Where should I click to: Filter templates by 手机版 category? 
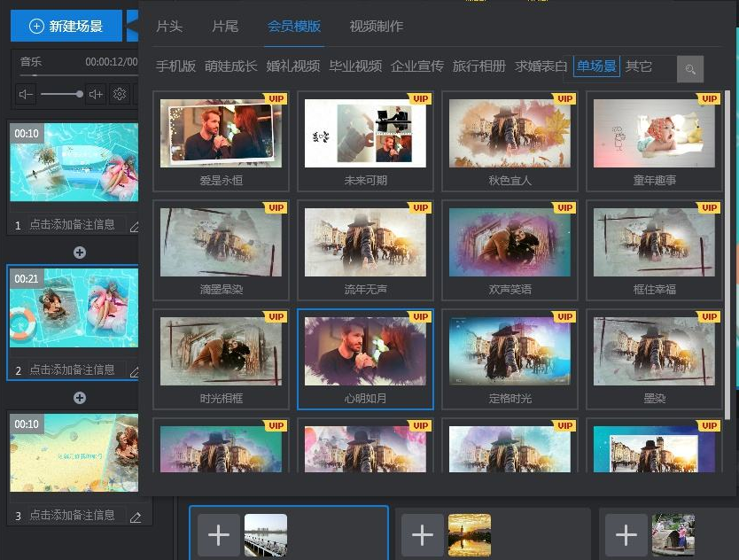[x=175, y=66]
